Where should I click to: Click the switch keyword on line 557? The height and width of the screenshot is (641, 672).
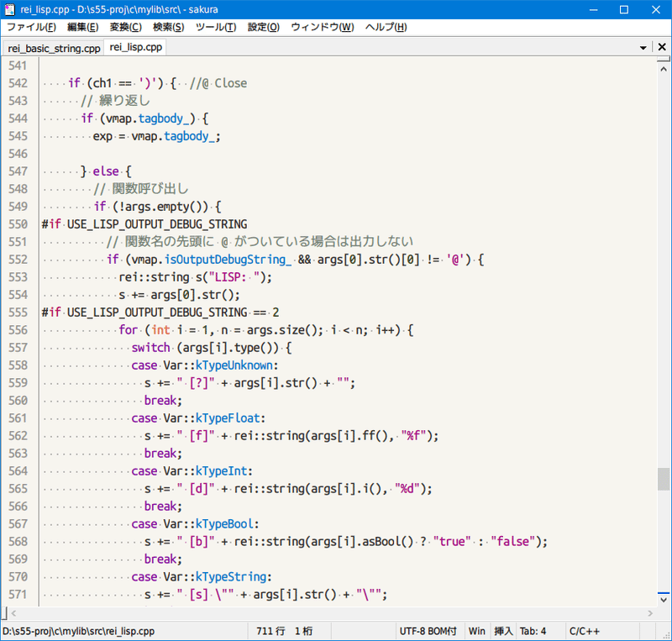click(151, 348)
